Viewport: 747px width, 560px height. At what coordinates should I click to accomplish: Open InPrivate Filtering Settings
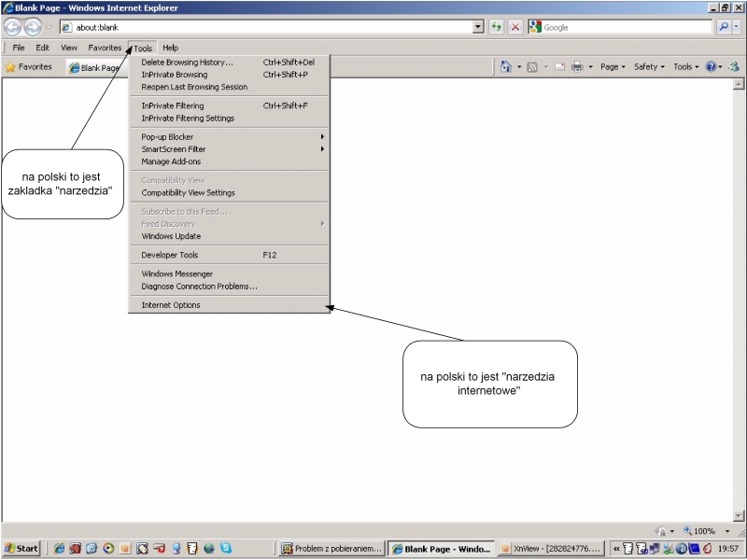click(229, 119)
